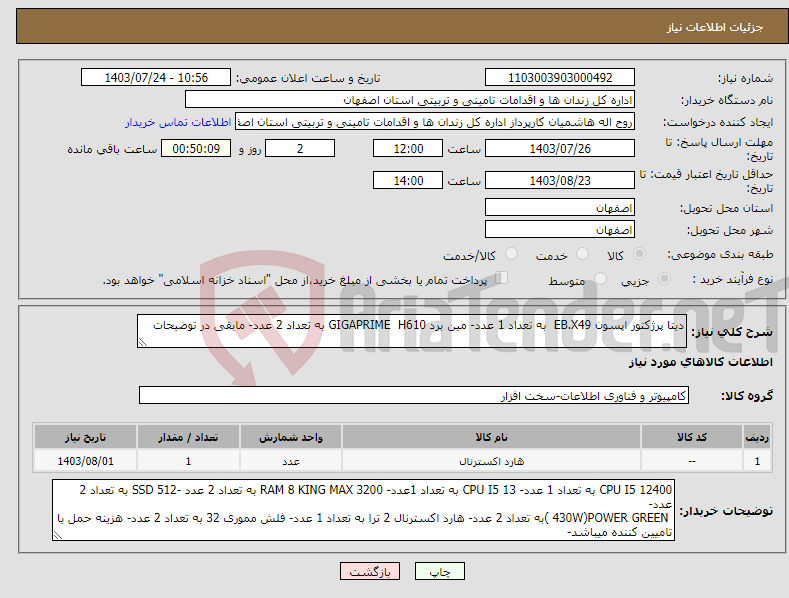Screen dimensions: 789x598
Task: Select the کالا radio button
Action: click(x=639, y=254)
